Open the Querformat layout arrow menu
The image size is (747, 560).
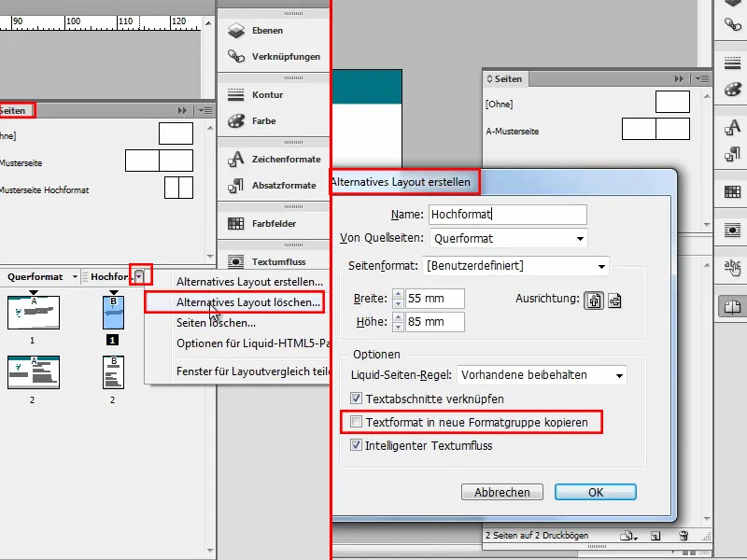(75, 276)
